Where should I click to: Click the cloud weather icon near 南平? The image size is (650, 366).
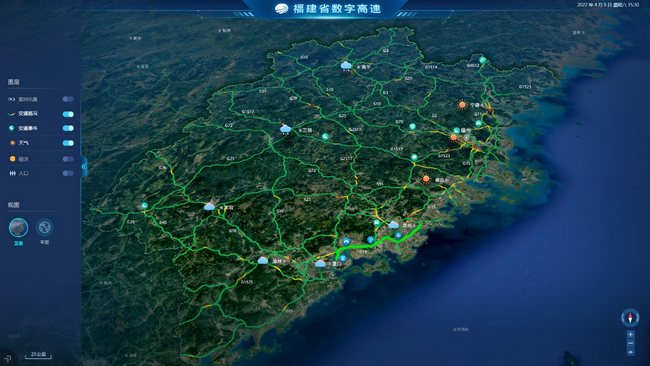coord(346,65)
